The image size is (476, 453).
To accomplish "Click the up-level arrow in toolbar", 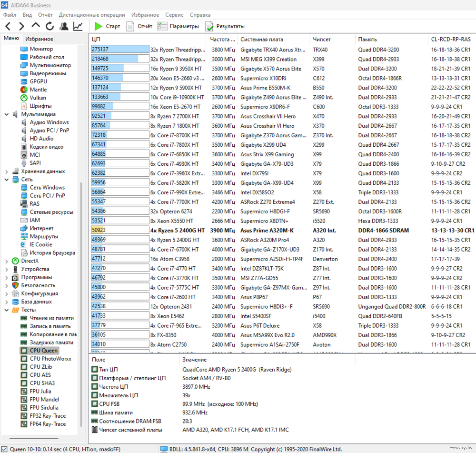I will coord(36,26).
